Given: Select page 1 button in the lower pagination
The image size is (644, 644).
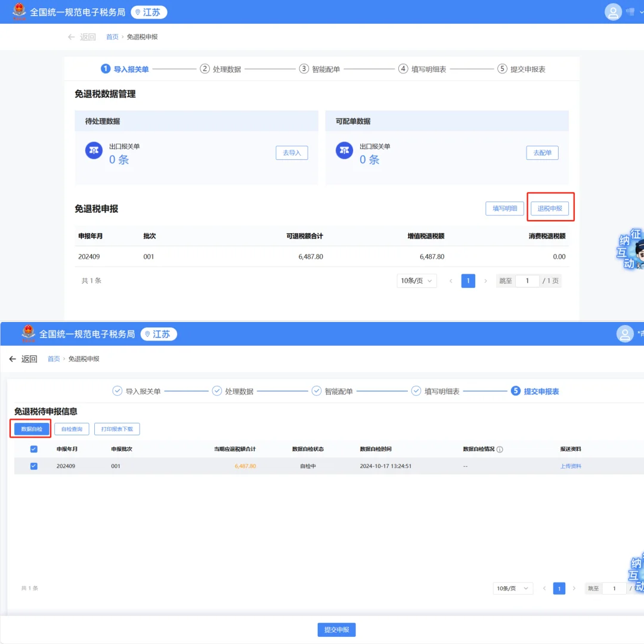Looking at the screenshot, I should click(559, 589).
